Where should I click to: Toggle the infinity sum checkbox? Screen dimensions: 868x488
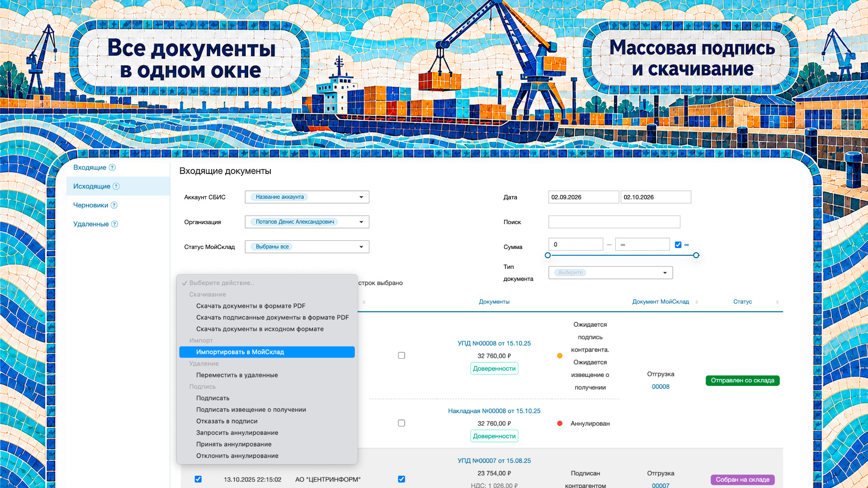click(x=678, y=245)
